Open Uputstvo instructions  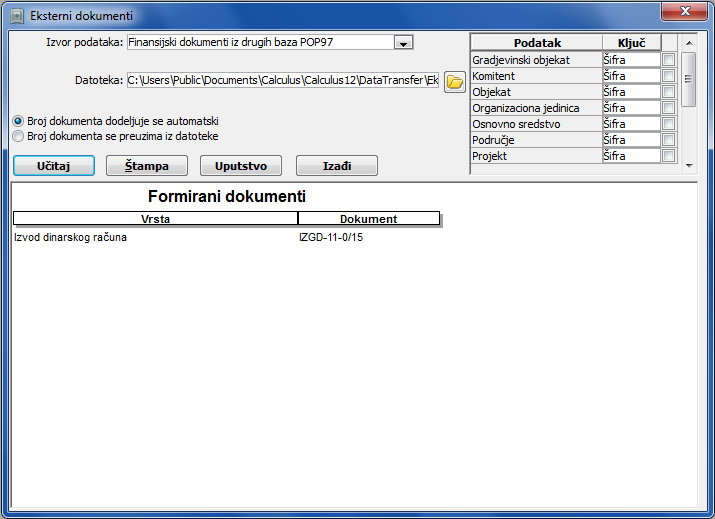(241, 165)
